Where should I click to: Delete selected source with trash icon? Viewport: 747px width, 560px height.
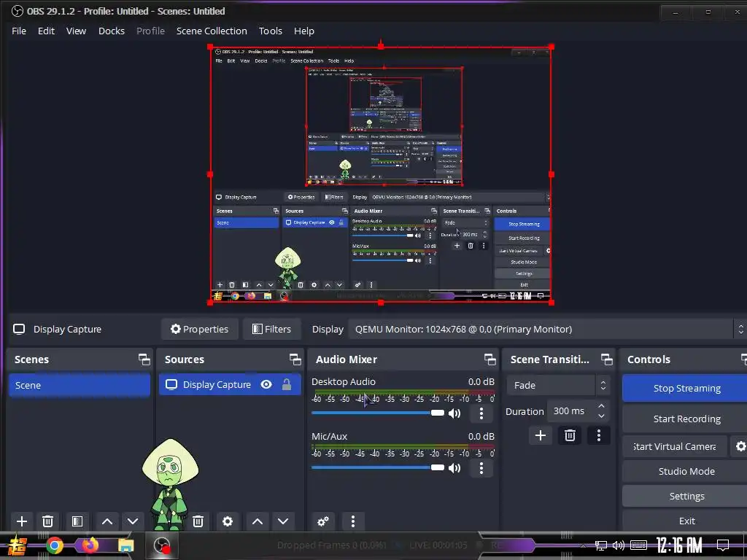coord(198,521)
